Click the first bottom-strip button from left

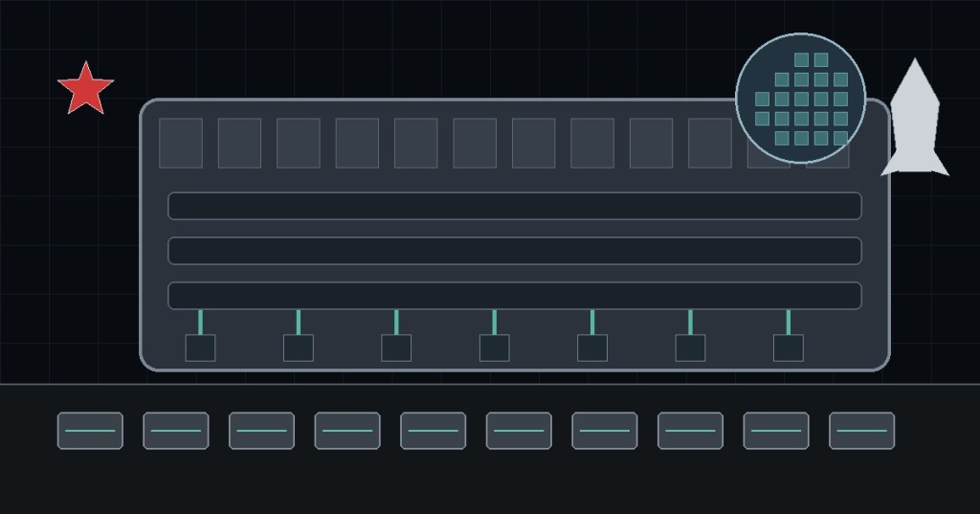pos(90,431)
